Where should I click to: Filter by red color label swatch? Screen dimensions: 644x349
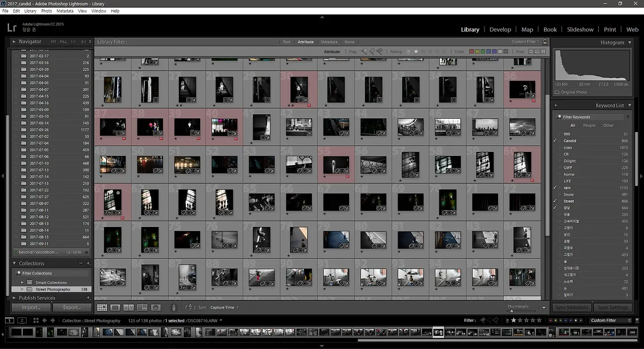click(x=471, y=51)
